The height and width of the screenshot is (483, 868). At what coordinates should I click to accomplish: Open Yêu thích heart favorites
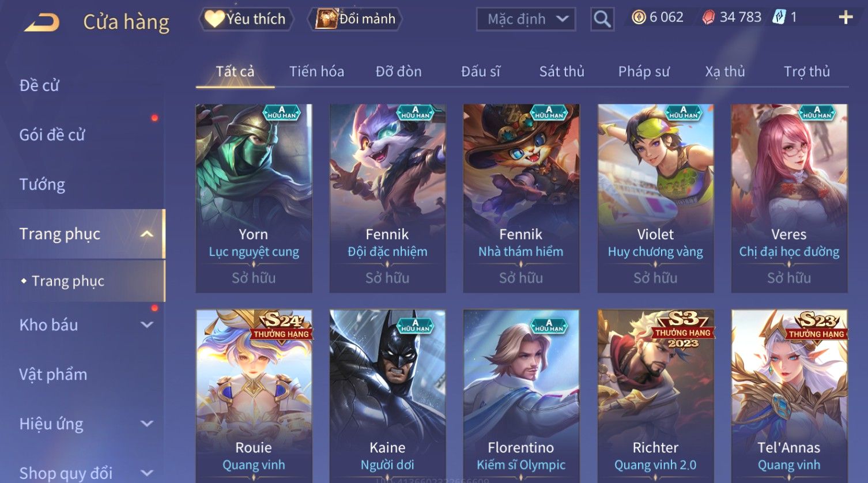(x=247, y=19)
